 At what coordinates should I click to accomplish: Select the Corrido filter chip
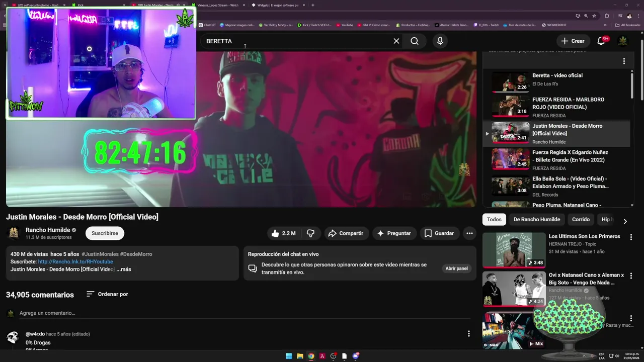click(581, 219)
